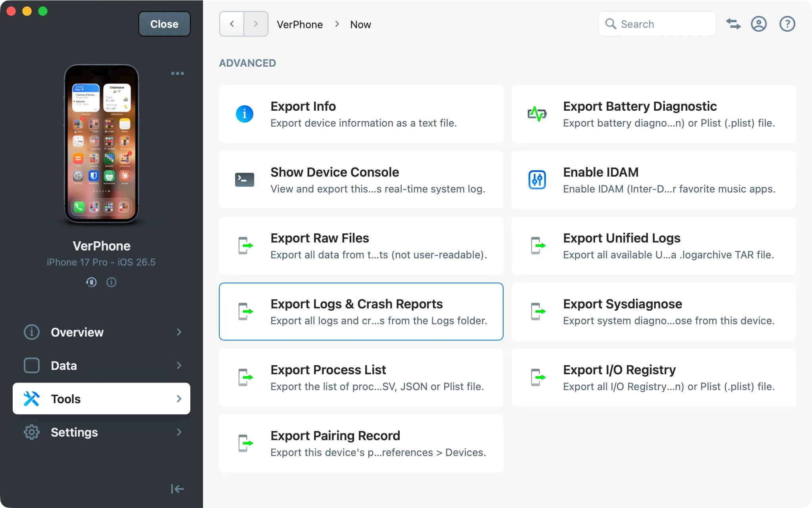The image size is (812, 508).
Task: Click the Export Info blue info icon
Action: tap(245, 114)
